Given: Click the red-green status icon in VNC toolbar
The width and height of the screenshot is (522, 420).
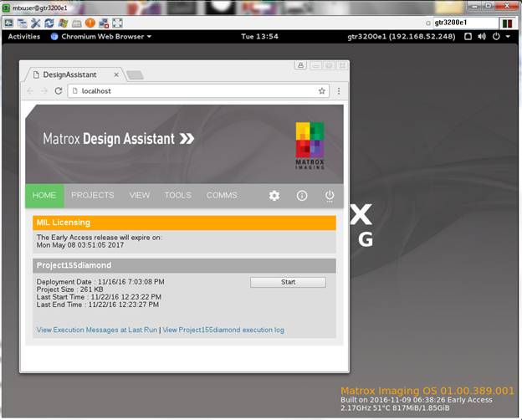Looking at the screenshot, I should pos(507,23).
